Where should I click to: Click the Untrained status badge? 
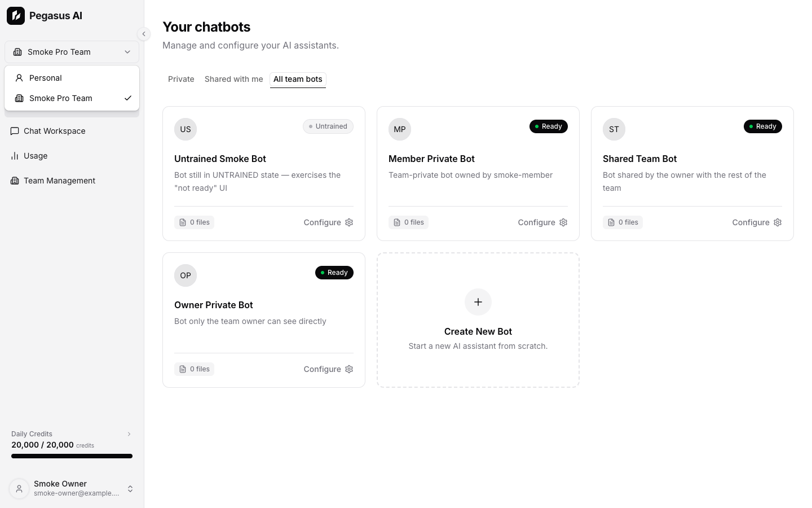[x=328, y=126]
